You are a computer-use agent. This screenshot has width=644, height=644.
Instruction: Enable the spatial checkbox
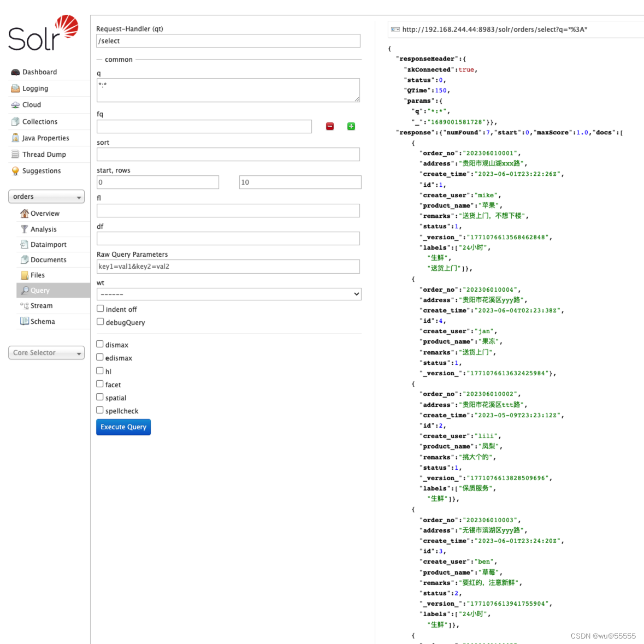click(x=100, y=397)
